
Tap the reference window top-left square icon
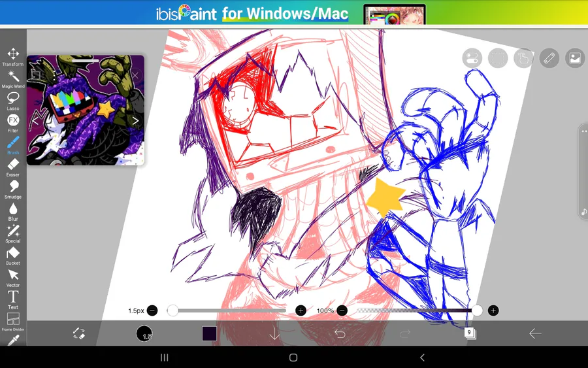[36, 75]
